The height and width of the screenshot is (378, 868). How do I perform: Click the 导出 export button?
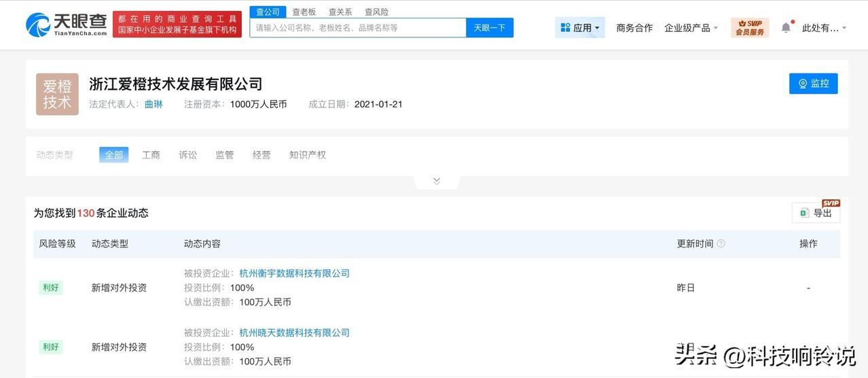(816, 213)
